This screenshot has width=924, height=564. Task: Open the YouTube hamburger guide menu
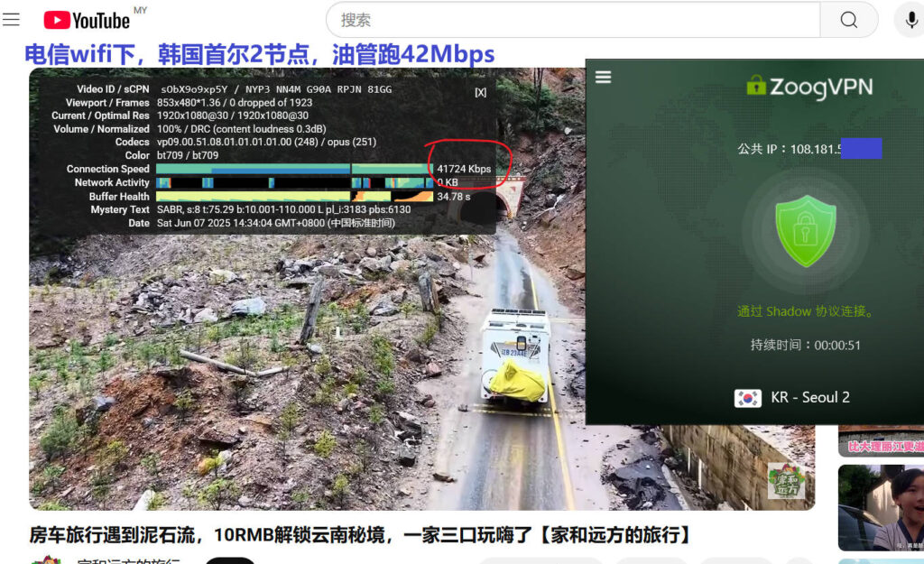[12, 20]
